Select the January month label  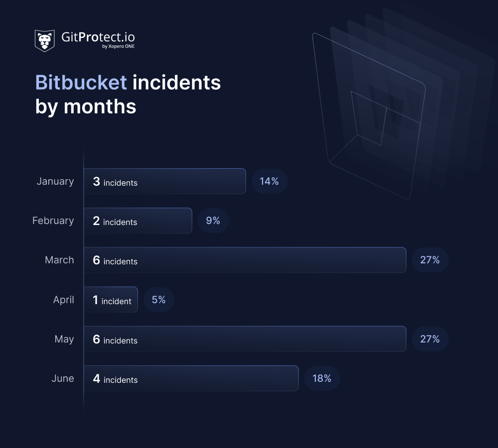click(x=55, y=181)
